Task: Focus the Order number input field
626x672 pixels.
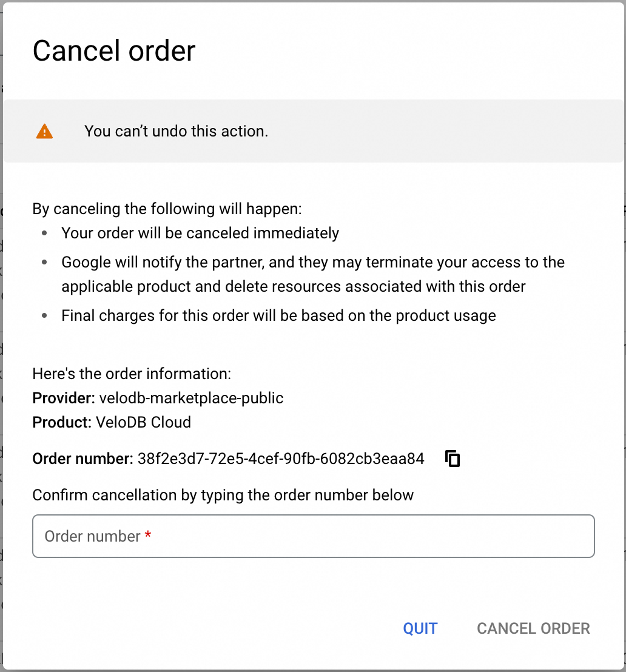Action: click(313, 536)
